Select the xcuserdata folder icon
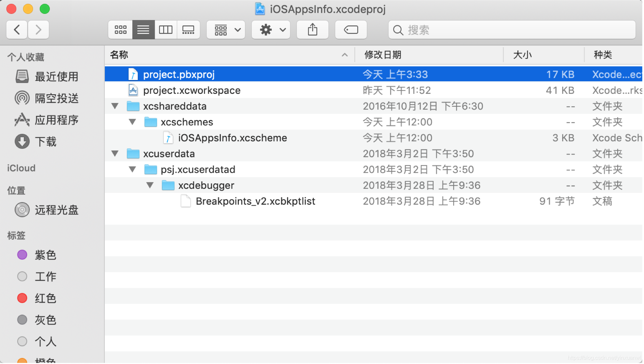644x364 pixels. pos(133,154)
